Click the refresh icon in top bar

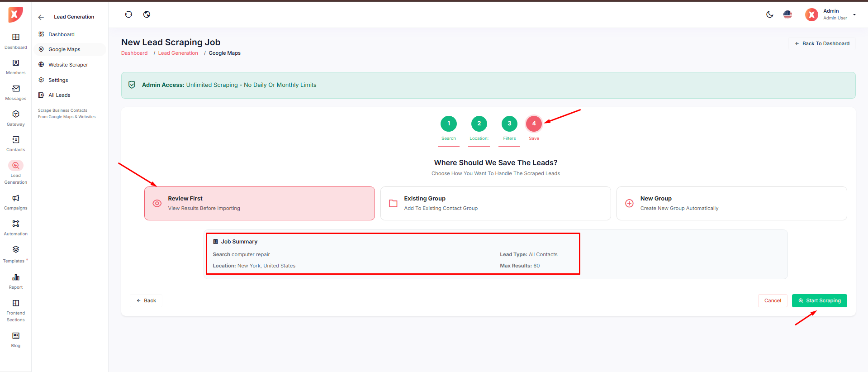[128, 14]
